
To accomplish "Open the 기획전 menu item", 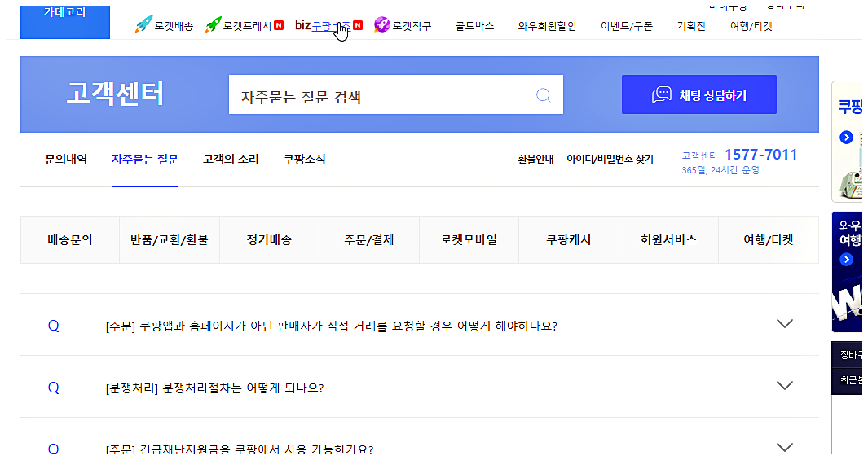I will coord(691,25).
